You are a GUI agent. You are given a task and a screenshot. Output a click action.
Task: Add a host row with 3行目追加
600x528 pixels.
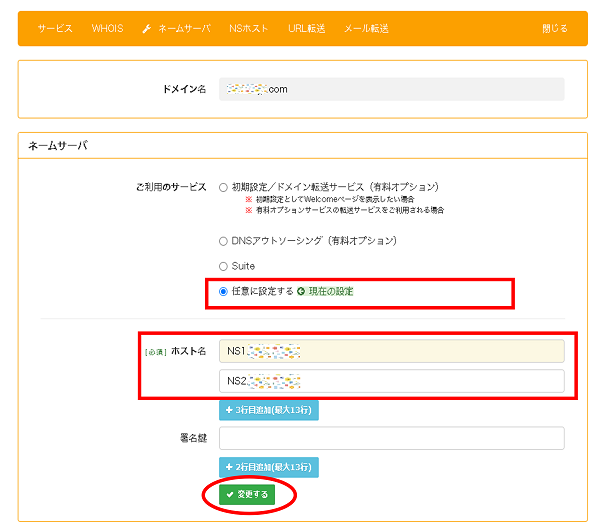click(x=269, y=410)
